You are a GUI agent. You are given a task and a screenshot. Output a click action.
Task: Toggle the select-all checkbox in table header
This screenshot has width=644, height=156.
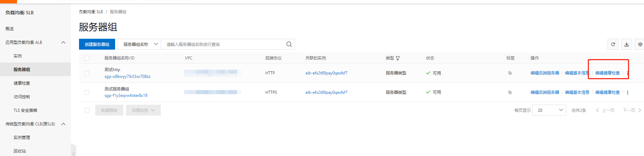click(87, 58)
